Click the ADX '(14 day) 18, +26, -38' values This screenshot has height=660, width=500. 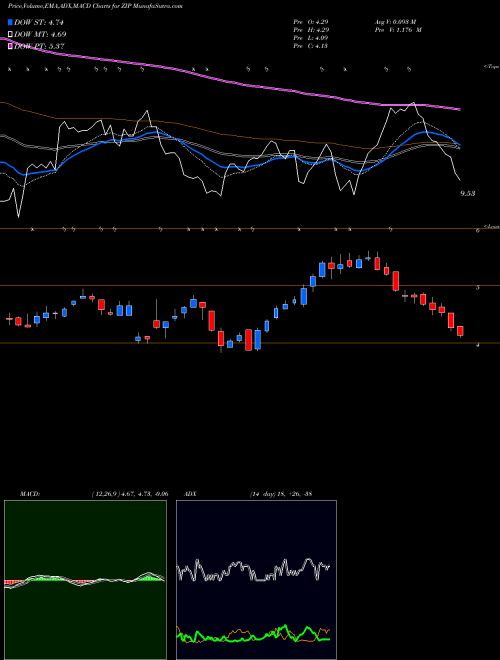(x=281, y=494)
